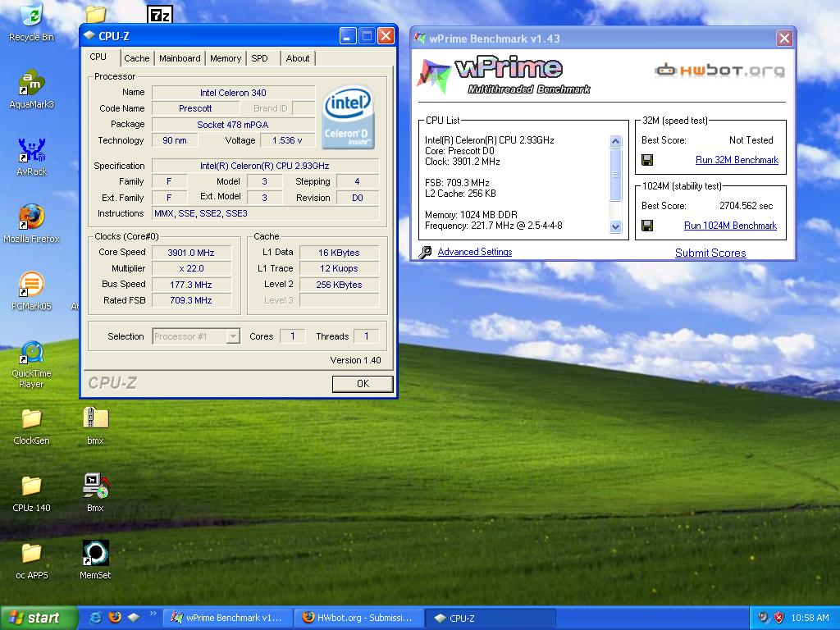This screenshot has width=840, height=630.
Task: Click the Advanced Settings wrench icon
Action: 426,252
